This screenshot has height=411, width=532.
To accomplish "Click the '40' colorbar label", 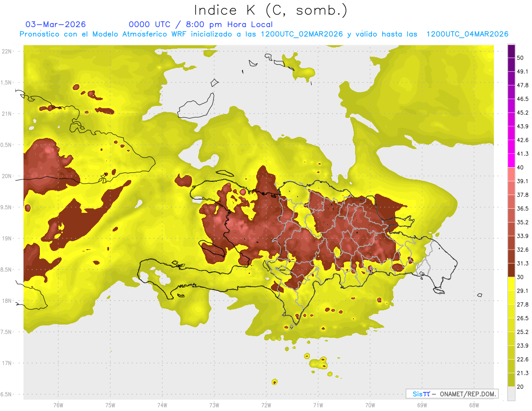I will pos(520,167).
